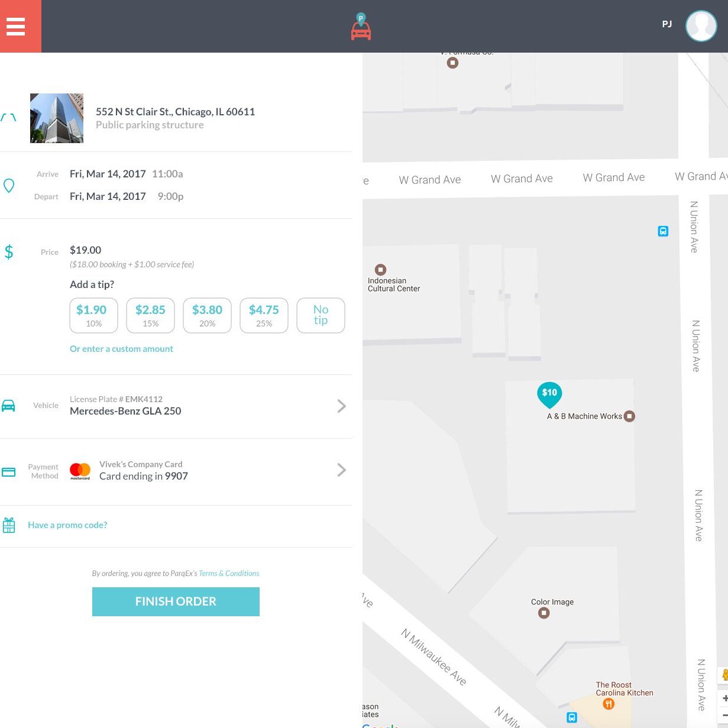The width and height of the screenshot is (728, 728).
Task: Click the parking structure photo thumbnail
Action: tap(57, 118)
